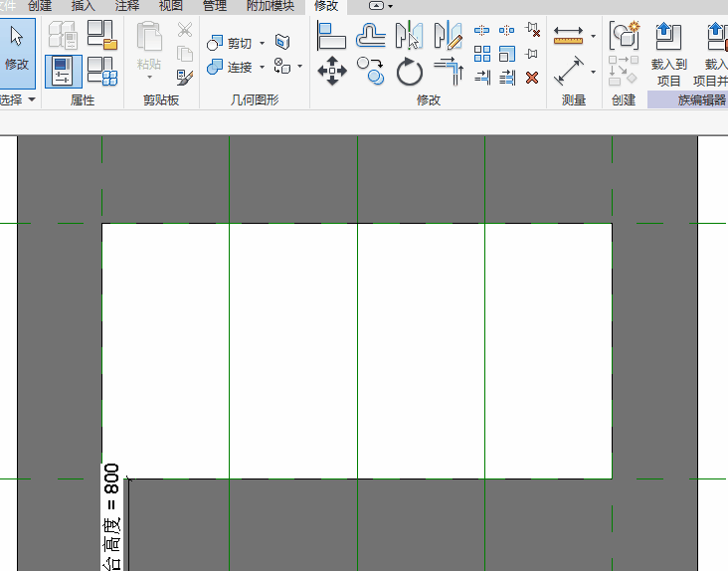This screenshot has width=728, height=571.
Task: Click the scissors cut-to-clipboard icon
Action: tap(185, 30)
